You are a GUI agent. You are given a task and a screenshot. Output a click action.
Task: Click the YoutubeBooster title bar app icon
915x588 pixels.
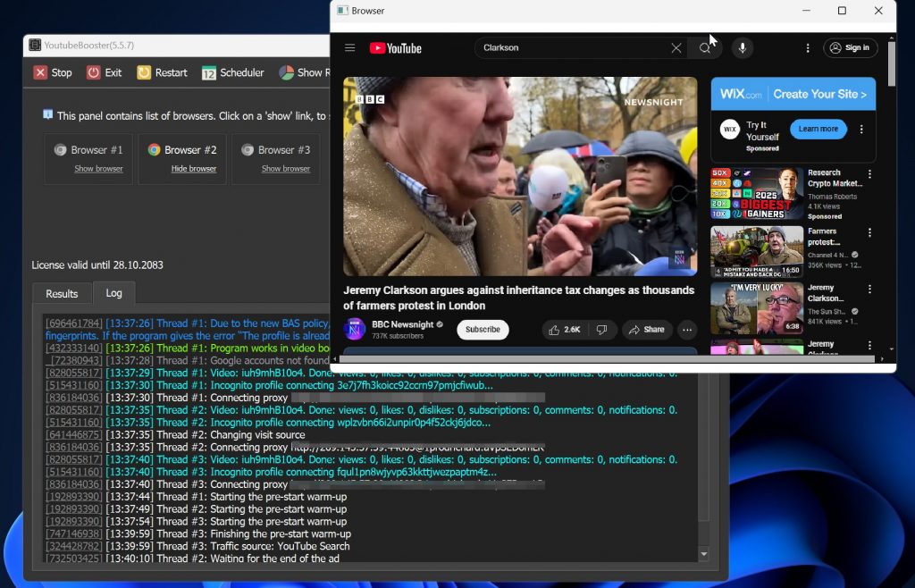pyautogui.click(x=35, y=45)
